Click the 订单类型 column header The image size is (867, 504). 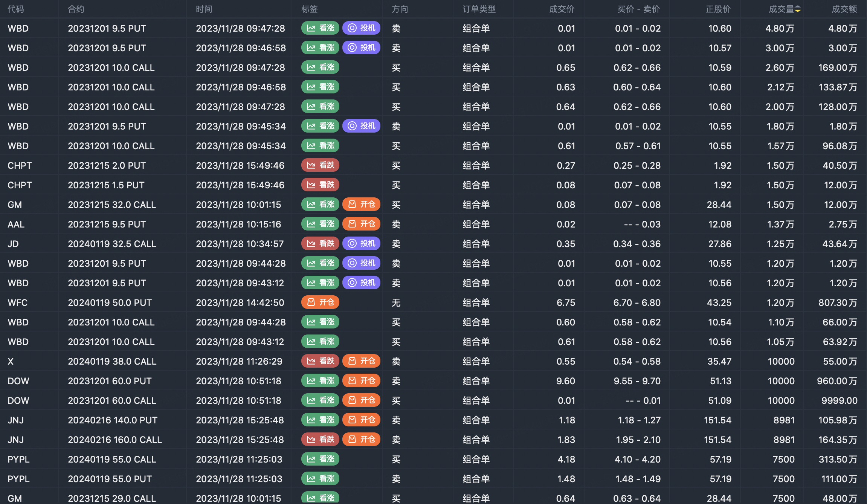pyautogui.click(x=479, y=9)
